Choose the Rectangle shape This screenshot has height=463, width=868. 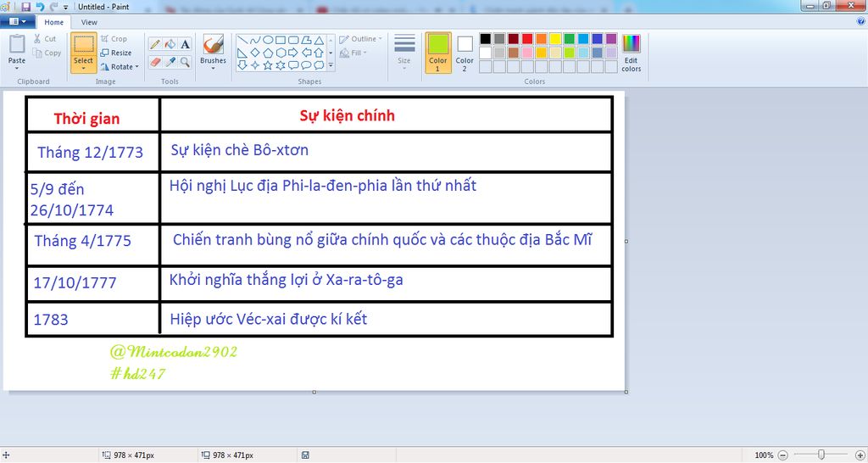point(281,40)
